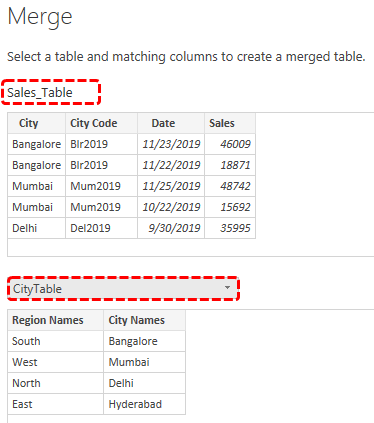Open the CityTable dropdown selector

(x=123, y=288)
